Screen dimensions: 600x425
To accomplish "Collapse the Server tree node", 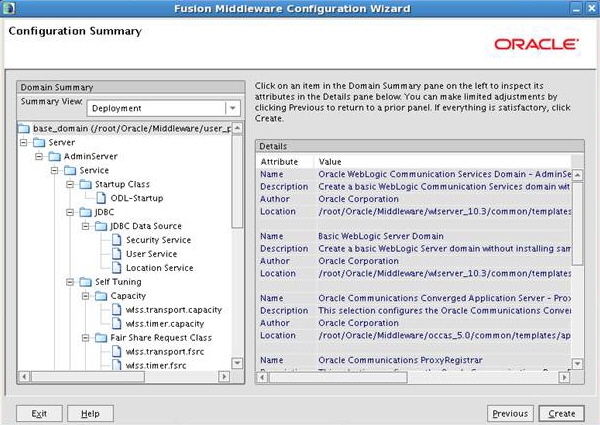I will coord(24,142).
